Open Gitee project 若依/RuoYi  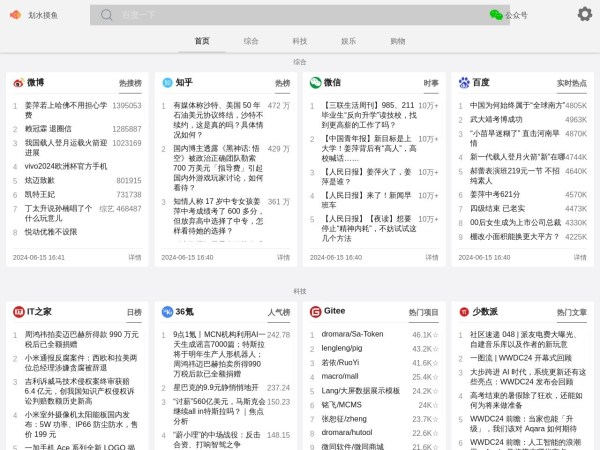pos(340,362)
